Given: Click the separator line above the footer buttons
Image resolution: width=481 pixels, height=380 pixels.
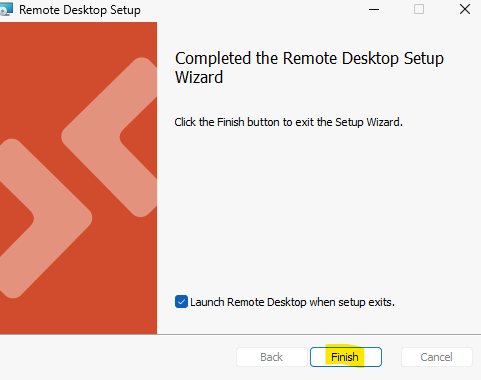Looking at the screenshot, I should click(240, 334).
